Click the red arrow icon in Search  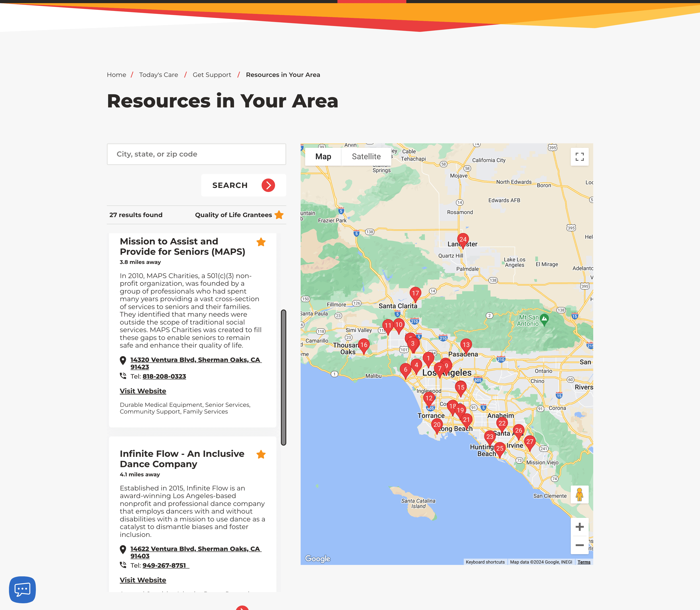pos(268,185)
